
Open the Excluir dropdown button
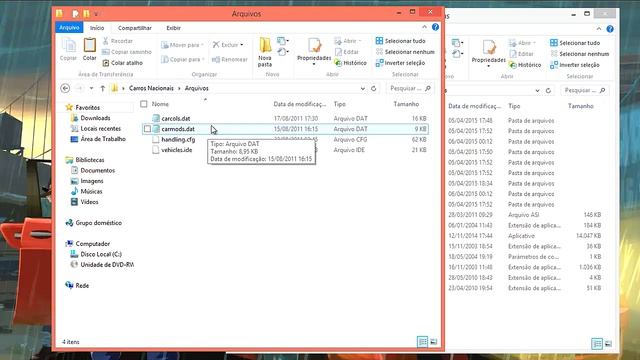(x=228, y=44)
